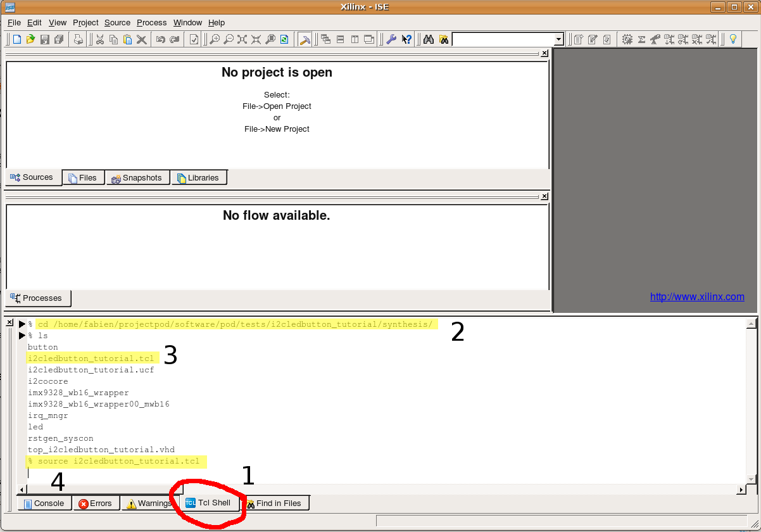Viewport: 761px width, 532px height.
Task: Switch to the Tcl Shell tab
Action: pos(208,503)
